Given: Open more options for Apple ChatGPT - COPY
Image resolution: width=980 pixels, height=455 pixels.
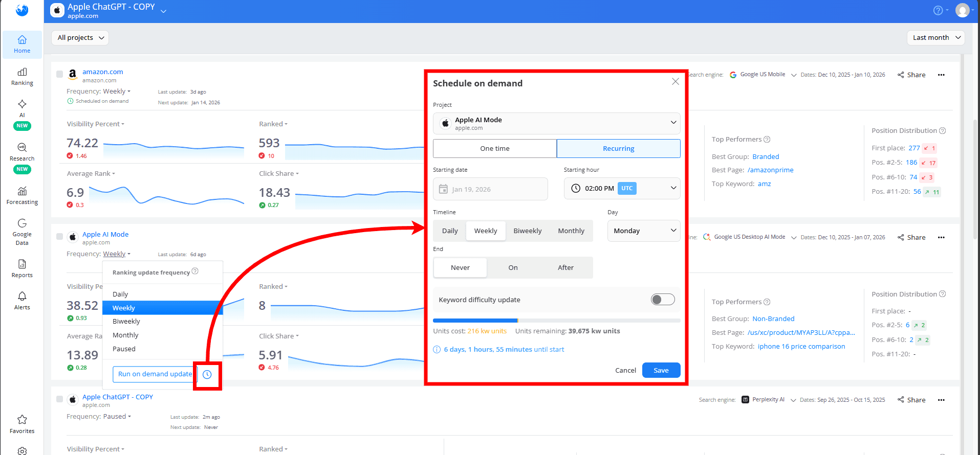Looking at the screenshot, I should 941,400.
